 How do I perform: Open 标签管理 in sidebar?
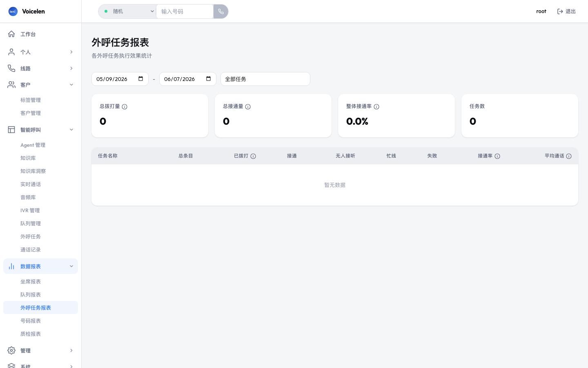click(x=40, y=100)
